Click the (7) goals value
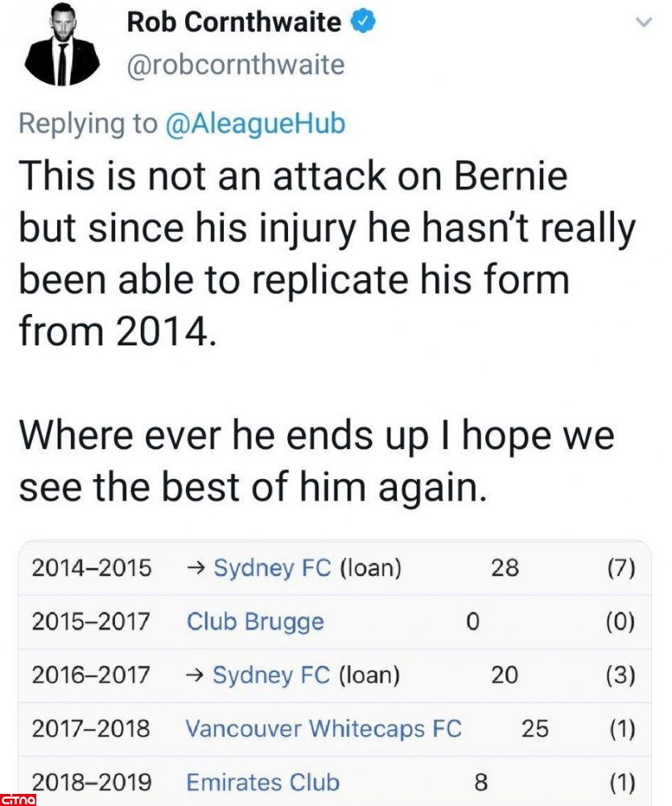 620,568
